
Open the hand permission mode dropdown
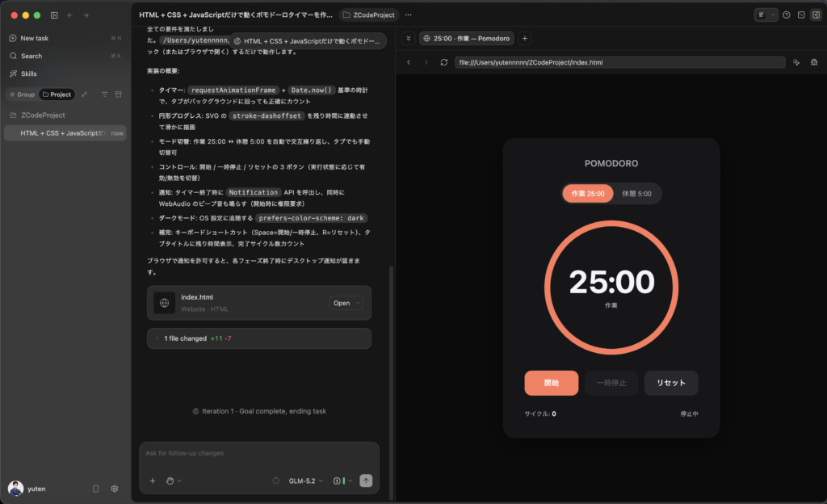click(x=174, y=481)
